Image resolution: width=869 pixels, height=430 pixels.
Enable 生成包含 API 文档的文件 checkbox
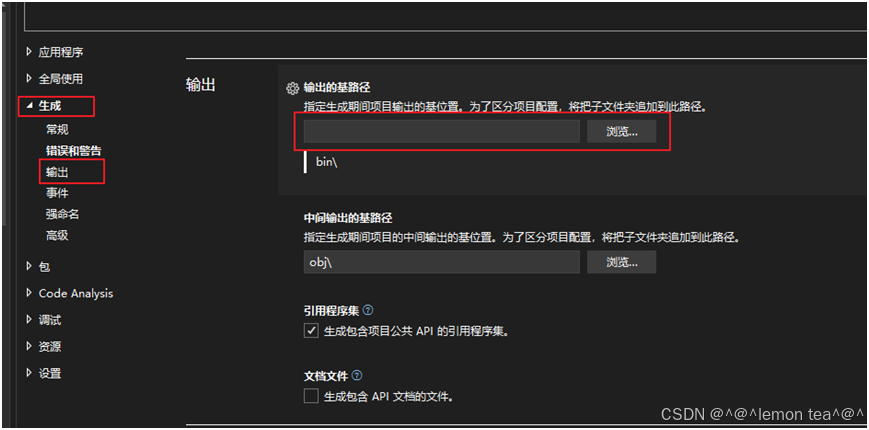tap(311, 396)
